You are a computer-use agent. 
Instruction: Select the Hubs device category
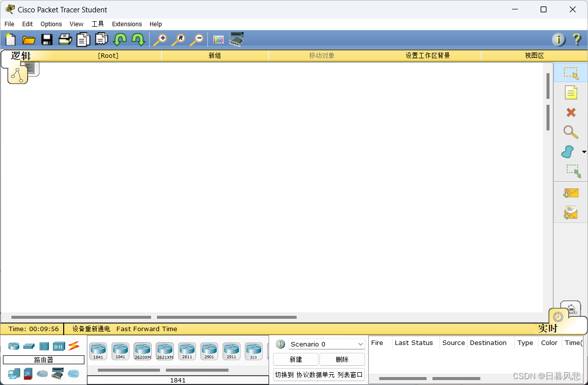coord(44,346)
